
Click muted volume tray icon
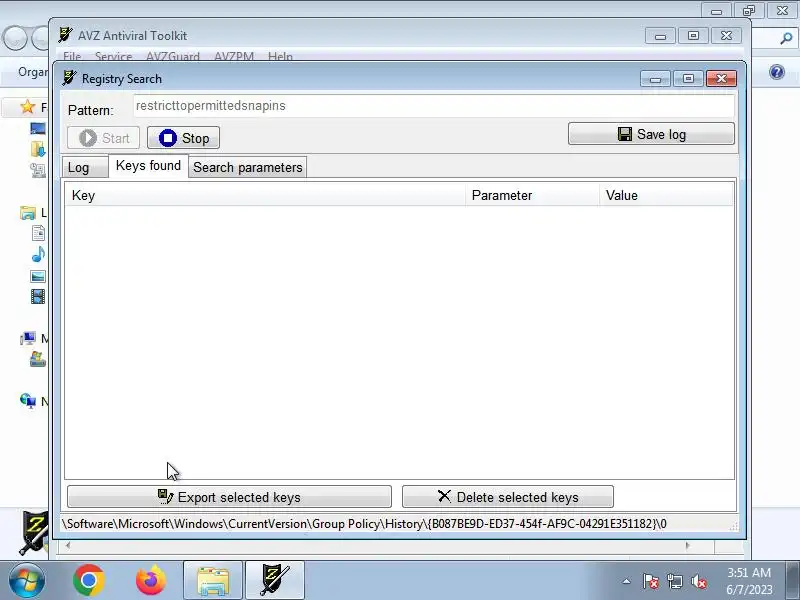tap(699, 581)
